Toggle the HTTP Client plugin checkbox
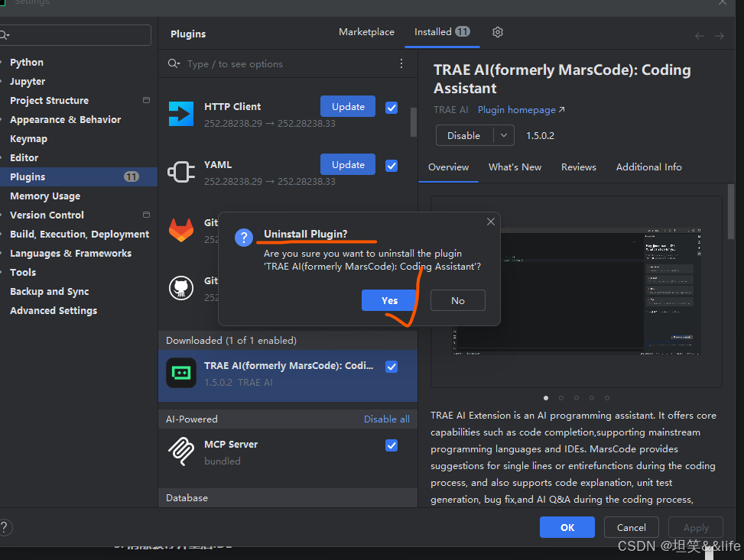744x560 pixels. pyautogui.click(x=391, y=108)
